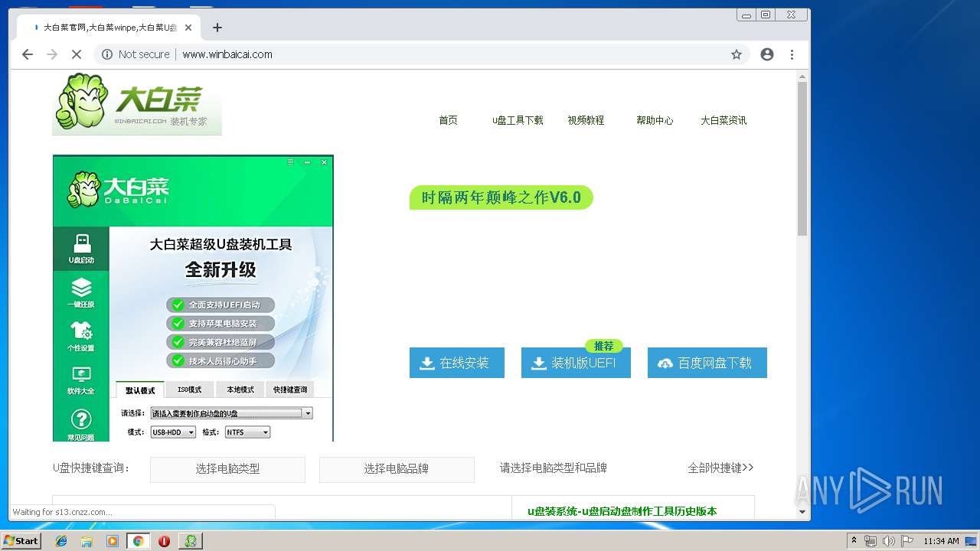Open the 大白菜资讯 nav item
Viewport: 980px width, 551px height.
coord(724,120)
